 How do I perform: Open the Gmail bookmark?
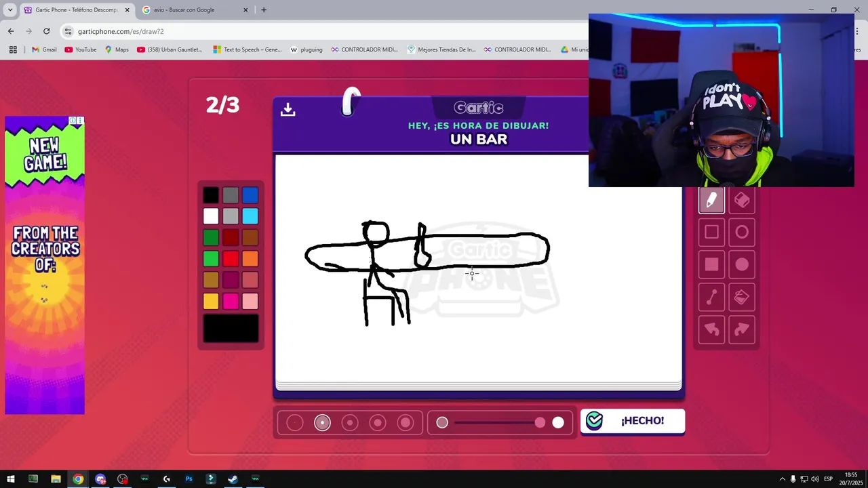coord(44,49)
